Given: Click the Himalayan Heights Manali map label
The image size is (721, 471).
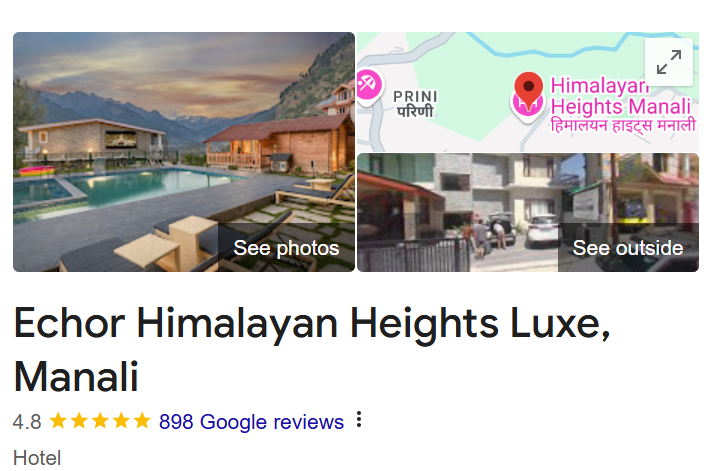Looking at the screenshot, I should click(621, 96).
